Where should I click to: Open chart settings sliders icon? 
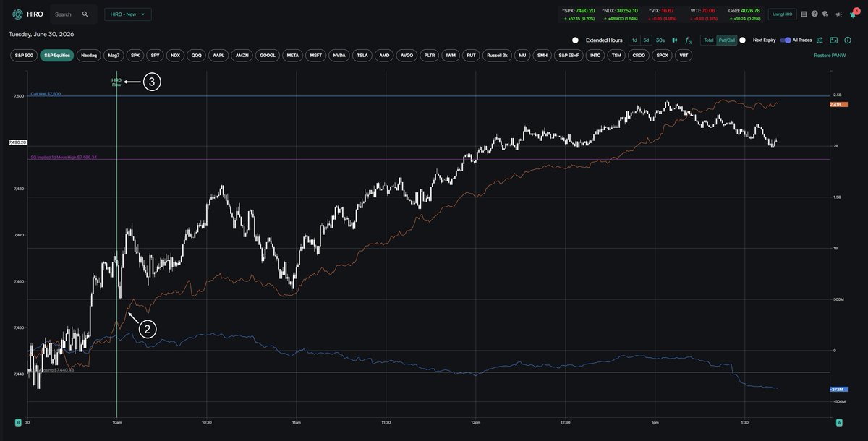pos(820,40)
